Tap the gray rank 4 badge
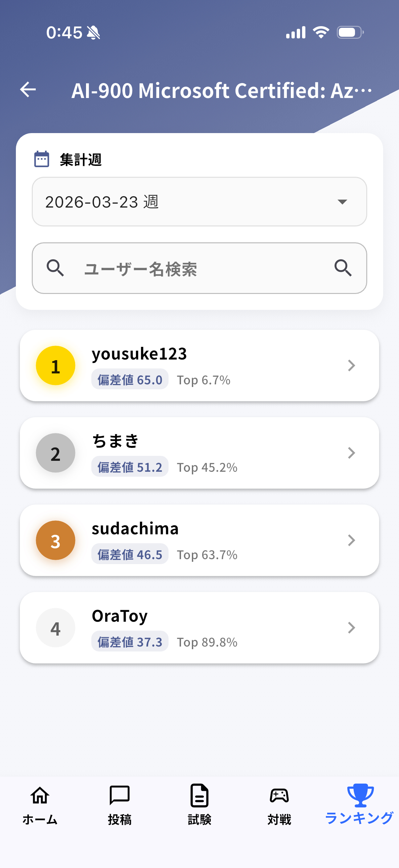Viewport: 399px width, 868px height. pyautogui.click(x=56, y=627)
